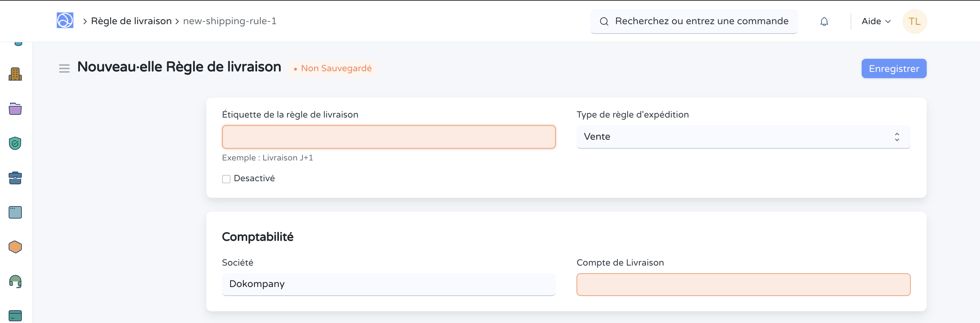The height and width of the screenshot is (323, 980).
Task: Click the Compte de Livraison field
Action: click(x=743, y=285)
